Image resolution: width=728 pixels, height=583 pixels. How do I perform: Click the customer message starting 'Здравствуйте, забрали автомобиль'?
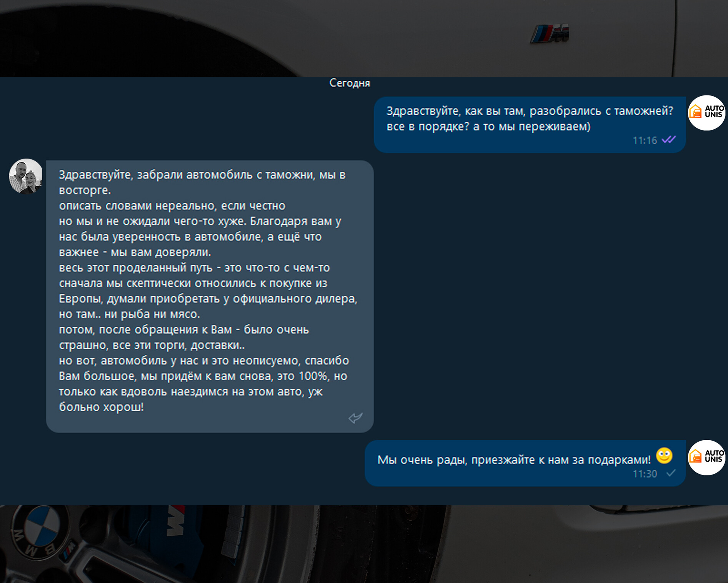pyautogui.click(x=210, y=296)
